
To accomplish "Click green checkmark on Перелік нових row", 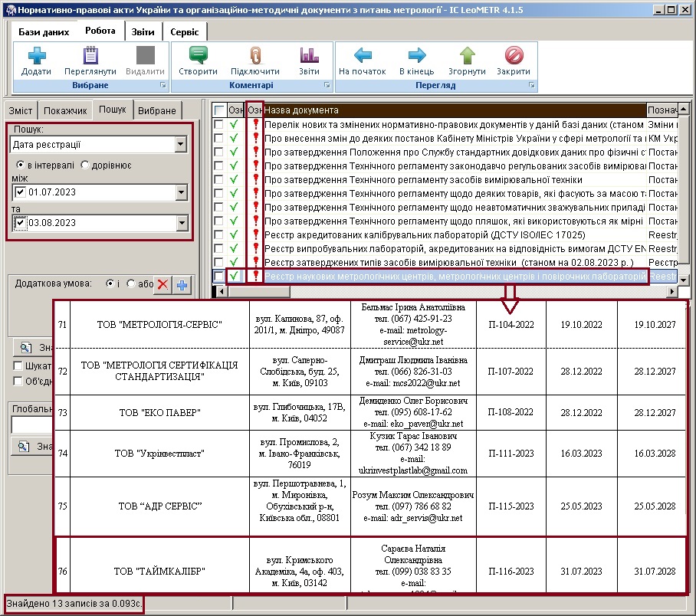I will tap(234, 125).
